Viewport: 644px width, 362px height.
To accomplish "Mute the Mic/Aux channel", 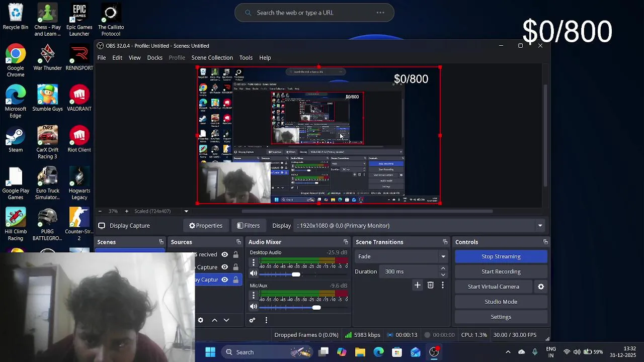I will (x=254, y=307).
